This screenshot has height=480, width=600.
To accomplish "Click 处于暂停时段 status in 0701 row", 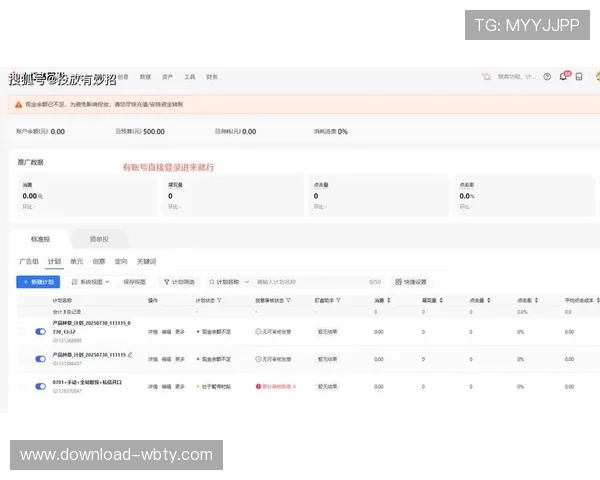I will (216, 387).
